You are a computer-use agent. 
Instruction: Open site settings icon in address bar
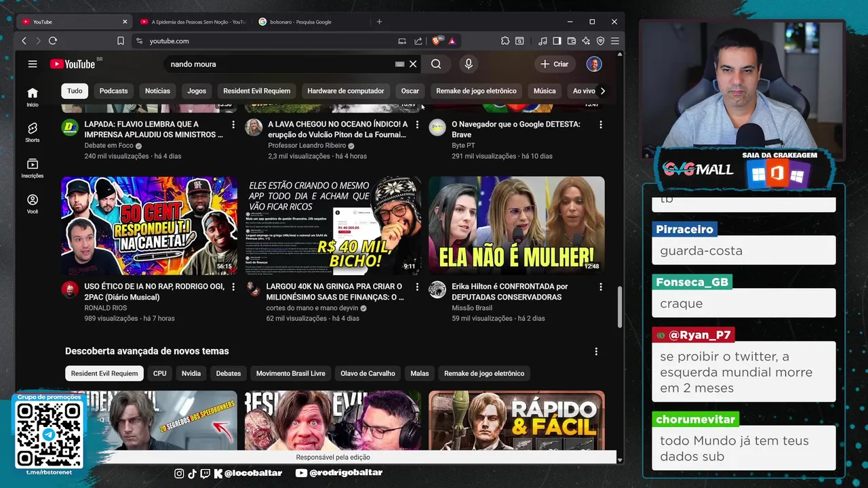tap(139, 41)
